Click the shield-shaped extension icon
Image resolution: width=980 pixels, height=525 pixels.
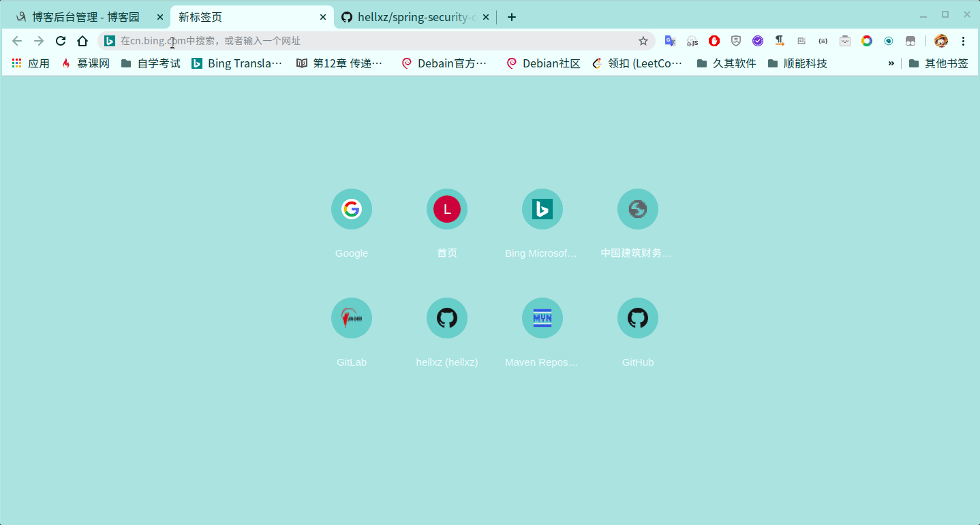coord(736,41)
